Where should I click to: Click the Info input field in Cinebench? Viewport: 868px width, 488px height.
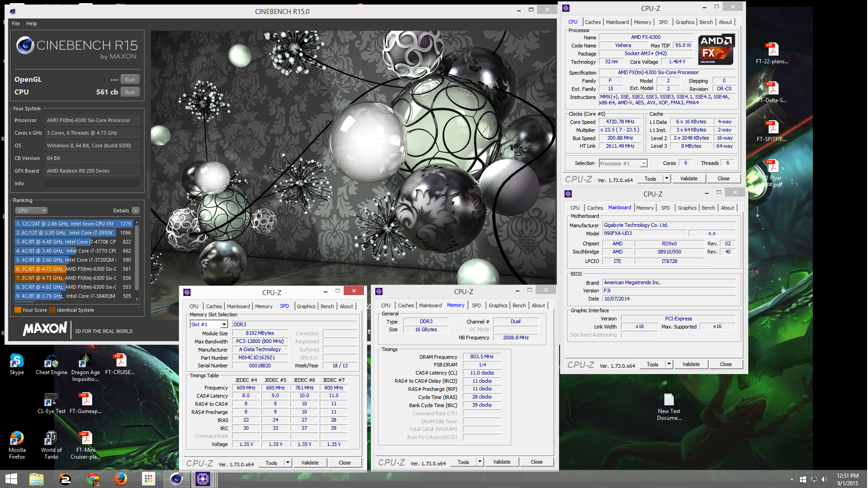[92, 183]
